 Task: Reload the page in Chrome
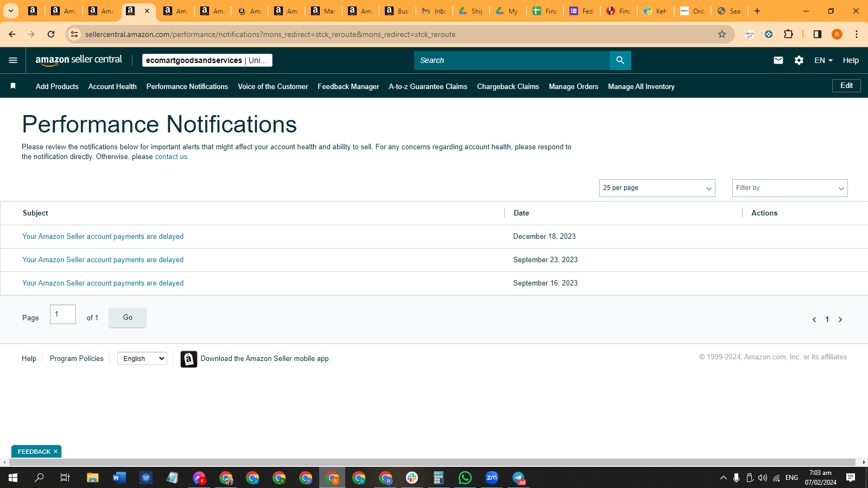pos(51,34)
